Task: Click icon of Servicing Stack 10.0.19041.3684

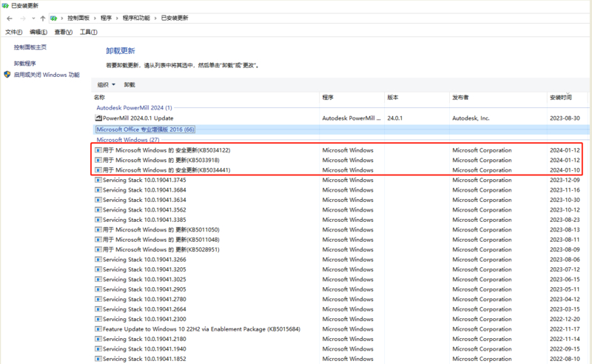Action: pyautogui.click(x=98, y=190)
